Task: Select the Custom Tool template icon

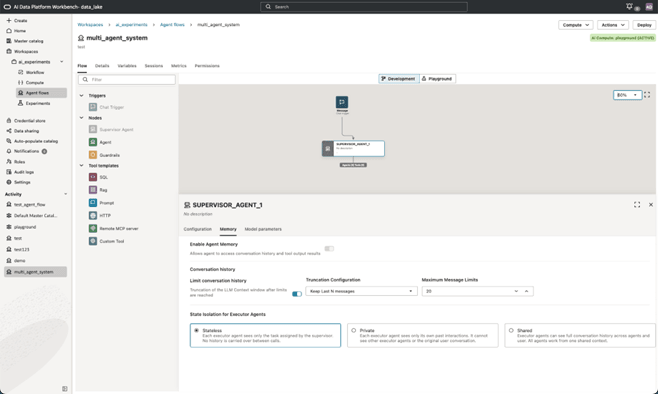Action: click(x=93, y=241)
